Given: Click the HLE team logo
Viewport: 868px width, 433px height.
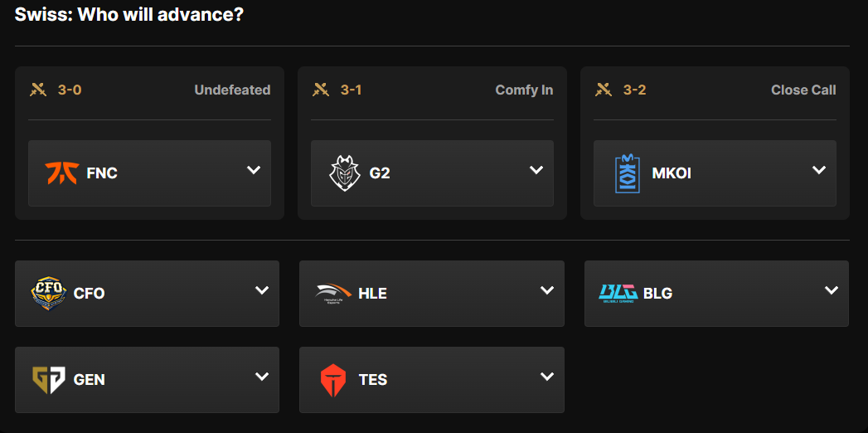Looking at the screenshot, I should click(x=333, y=293).
